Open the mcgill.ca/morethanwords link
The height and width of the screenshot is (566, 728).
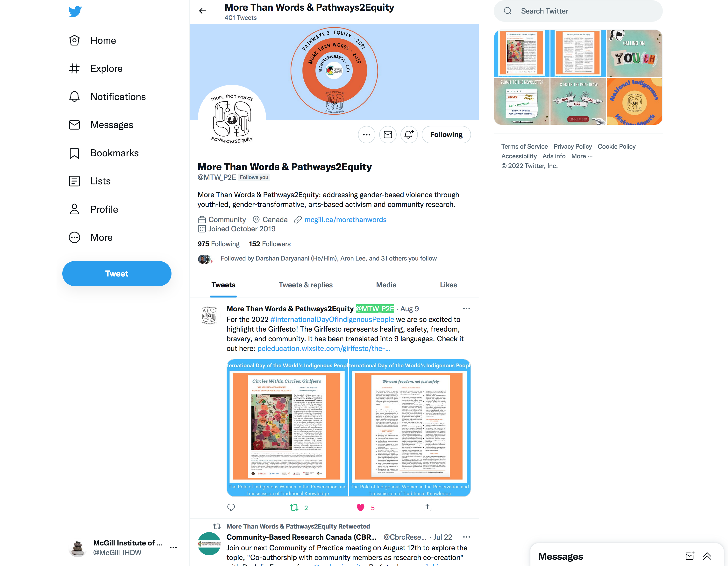(345, 219)
